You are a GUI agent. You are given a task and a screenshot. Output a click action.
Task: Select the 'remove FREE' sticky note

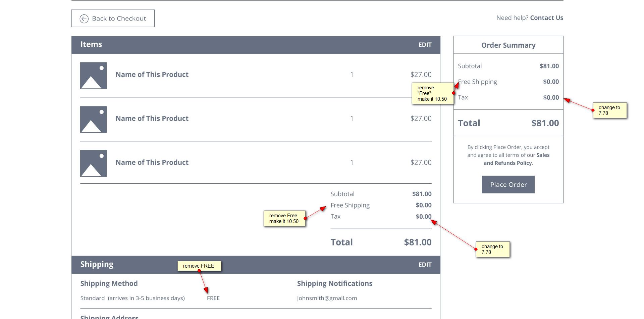point(199,266)
